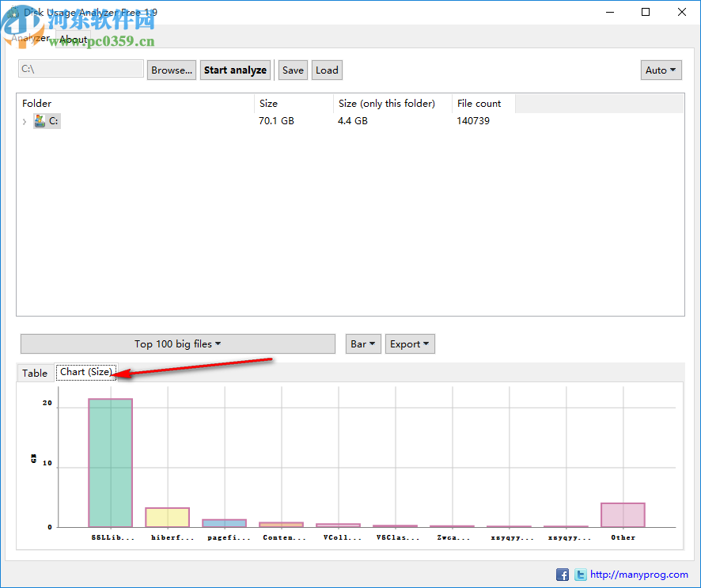This screenshot has width=701, height=588.
Task: Expand the C: drive tree node
Action: click(25, 121)
